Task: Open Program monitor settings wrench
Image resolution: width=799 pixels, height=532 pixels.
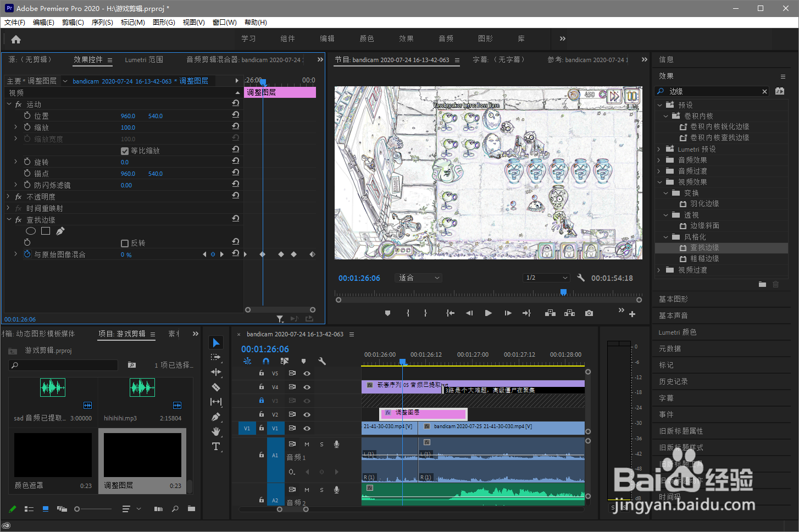Action: (581, 278)
